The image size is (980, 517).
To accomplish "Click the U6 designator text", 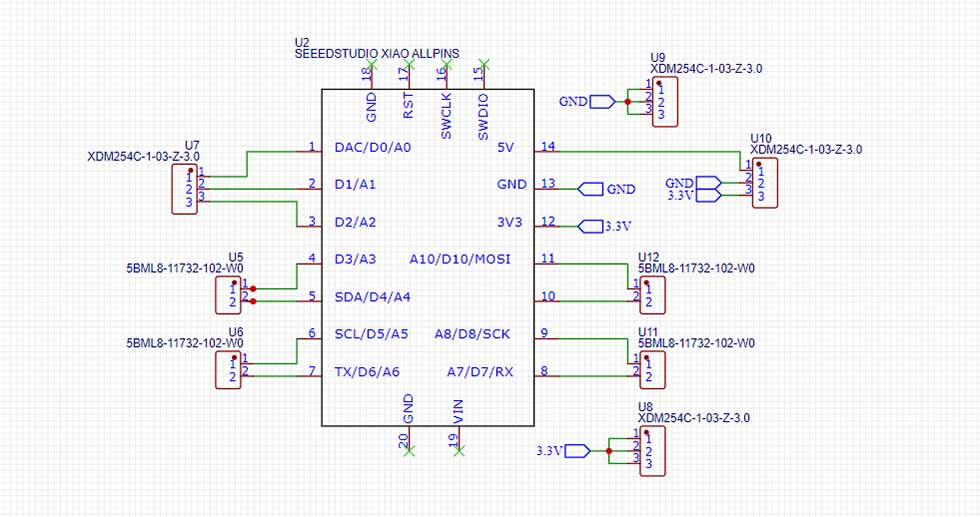I will 236,332.
